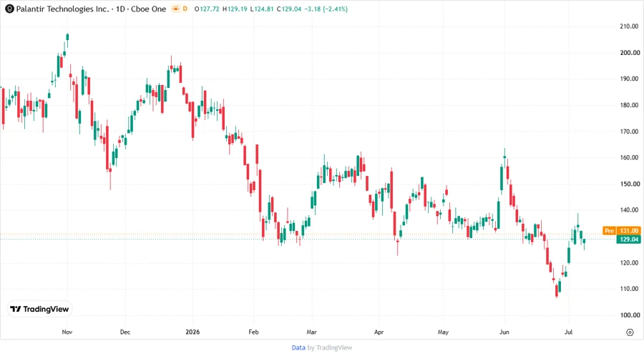Click the 180.00 price axis label

click(630, 105)
